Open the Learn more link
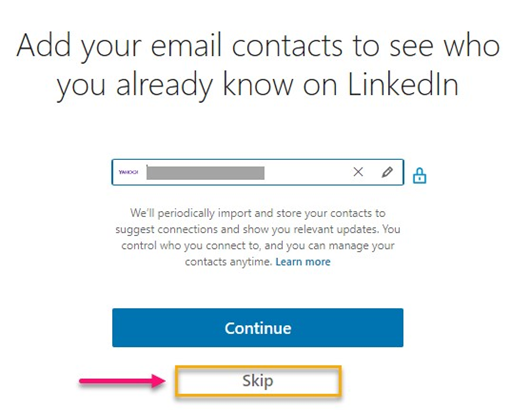 pos(303,262)
